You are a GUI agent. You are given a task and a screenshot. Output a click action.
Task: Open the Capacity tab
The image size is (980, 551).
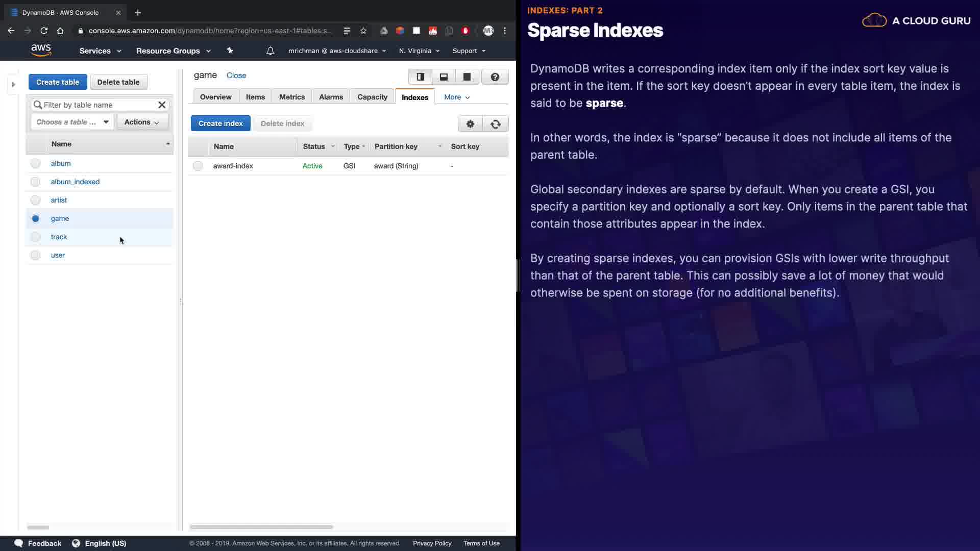pos(372,97)
